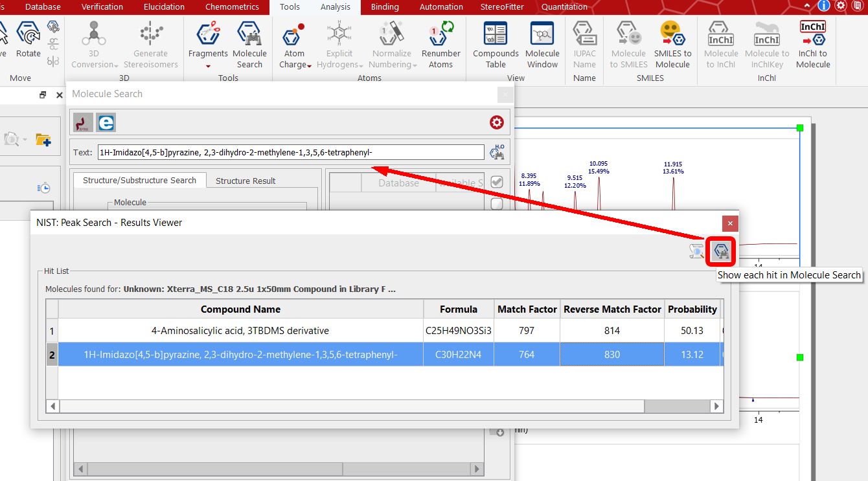Select the 4-Aminosalicylic acid hit row
Screen dimensions: 868x481
tap(384, 330)
